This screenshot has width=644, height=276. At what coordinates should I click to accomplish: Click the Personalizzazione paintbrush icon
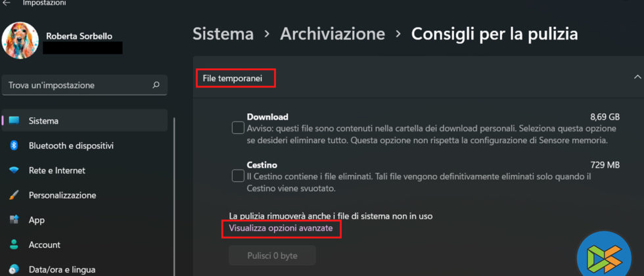point(14,195)
